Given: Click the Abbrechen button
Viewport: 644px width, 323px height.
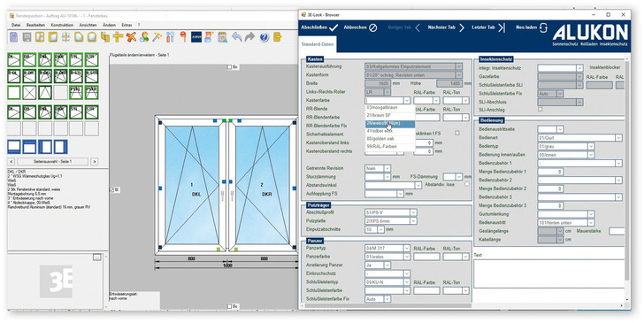Looking at the screenshot, I should pos(360,27).
